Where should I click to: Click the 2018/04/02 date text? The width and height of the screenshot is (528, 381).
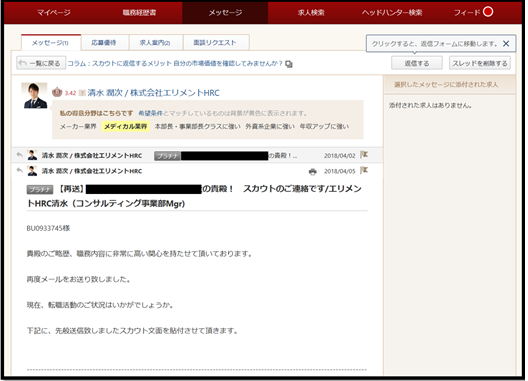(x=339, y=156)
